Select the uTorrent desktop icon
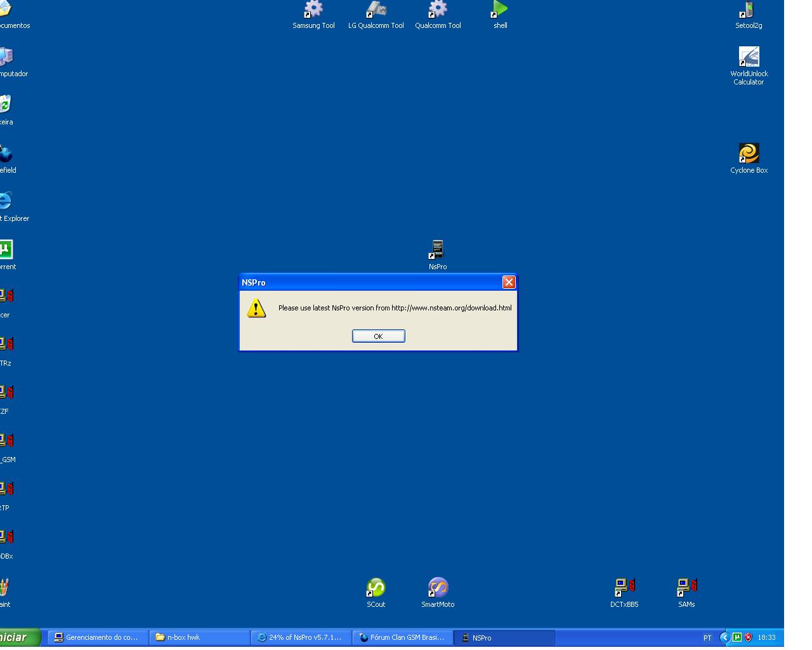 [6, 255]
